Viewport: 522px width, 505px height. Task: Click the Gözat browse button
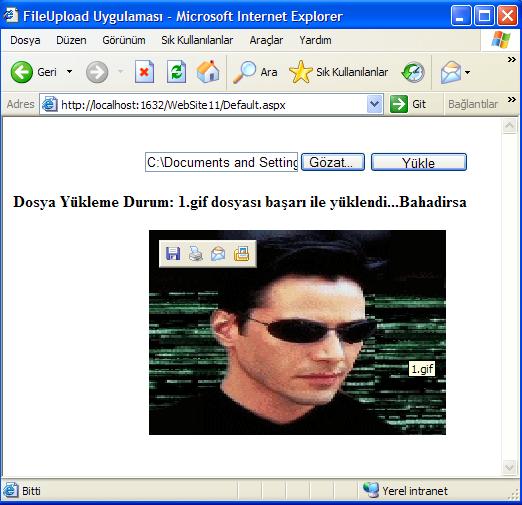click(333, 162)
